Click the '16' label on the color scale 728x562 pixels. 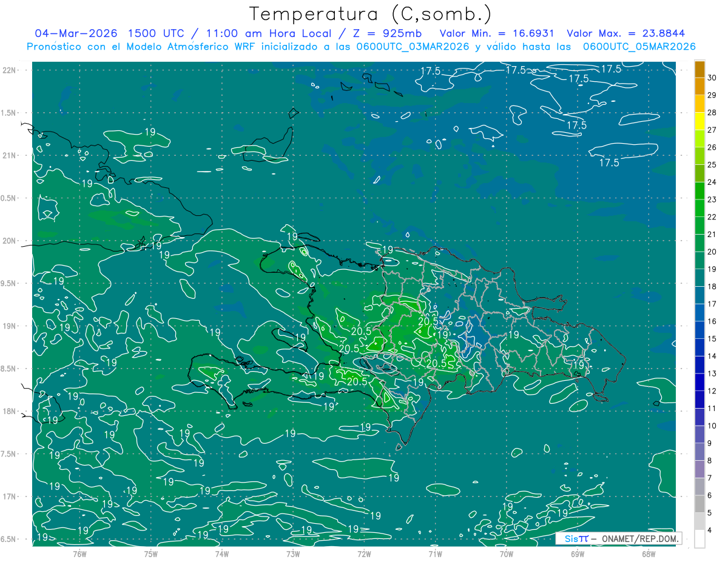(x=712, y=321)
